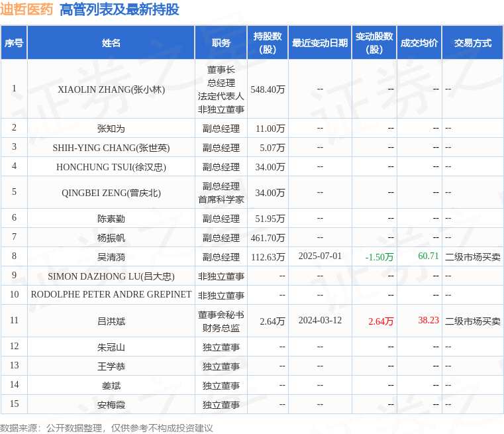Click the 34.00万 holding in HONCHUNG TSUI row

(270, 167)
